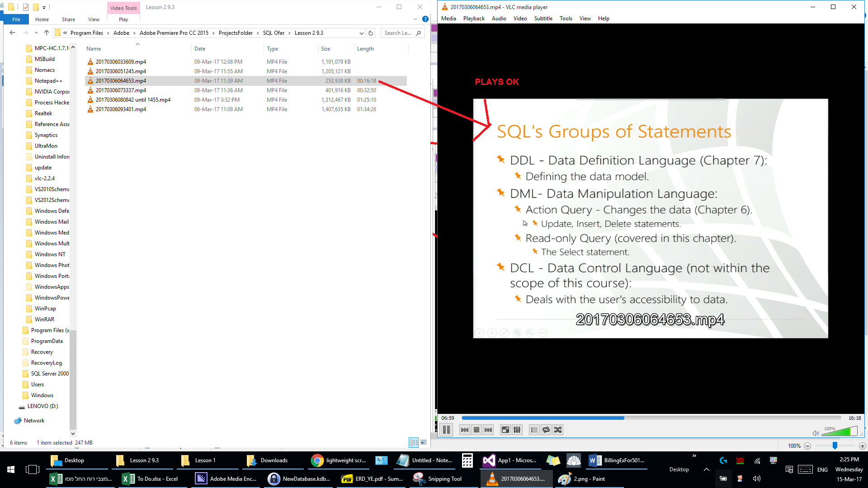868x488 pixels.
Task: Toggle VLC fullscreen mode
Action: 505,430
